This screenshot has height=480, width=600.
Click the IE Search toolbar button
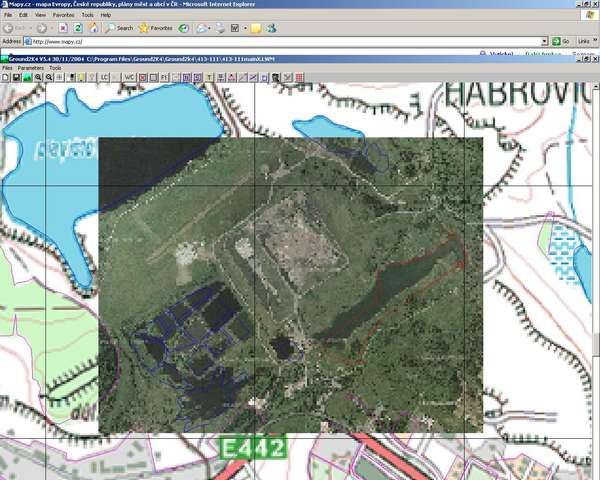pyautogui.click(x=118, y=28)
